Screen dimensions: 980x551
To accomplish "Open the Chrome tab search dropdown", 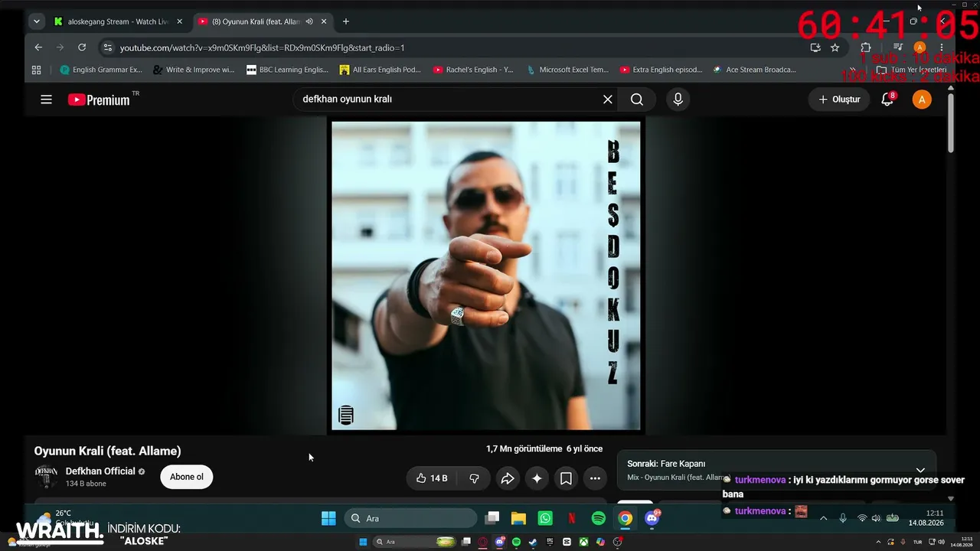I will pos(36,21).
